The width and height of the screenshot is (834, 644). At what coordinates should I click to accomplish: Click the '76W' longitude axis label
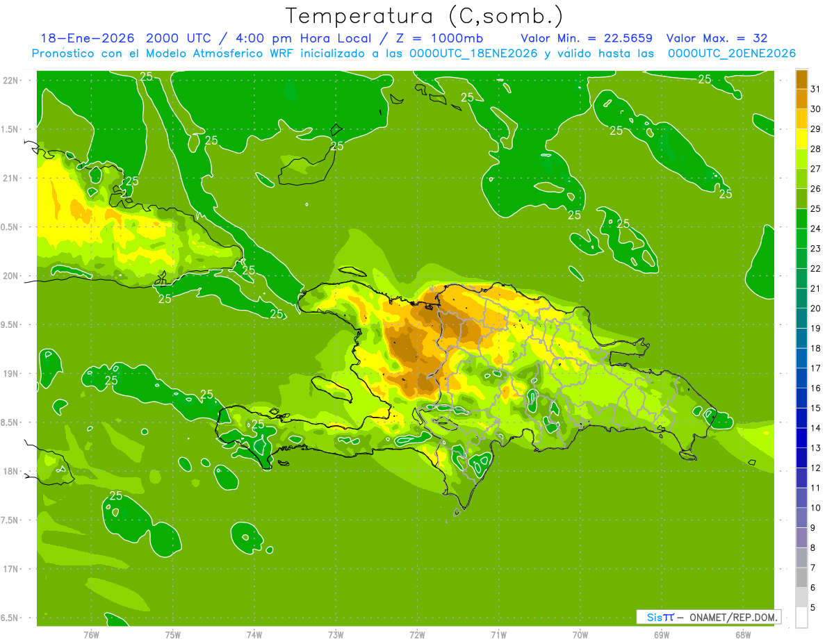91,635
